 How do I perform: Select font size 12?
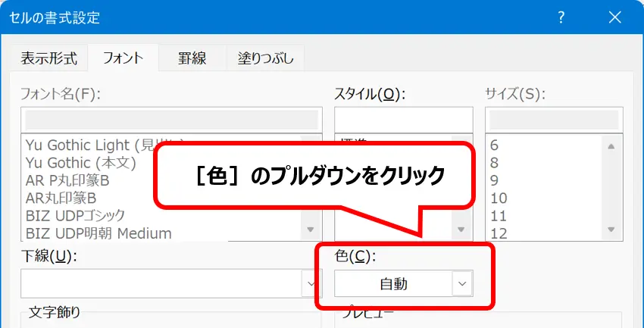(x=499, y=233)
